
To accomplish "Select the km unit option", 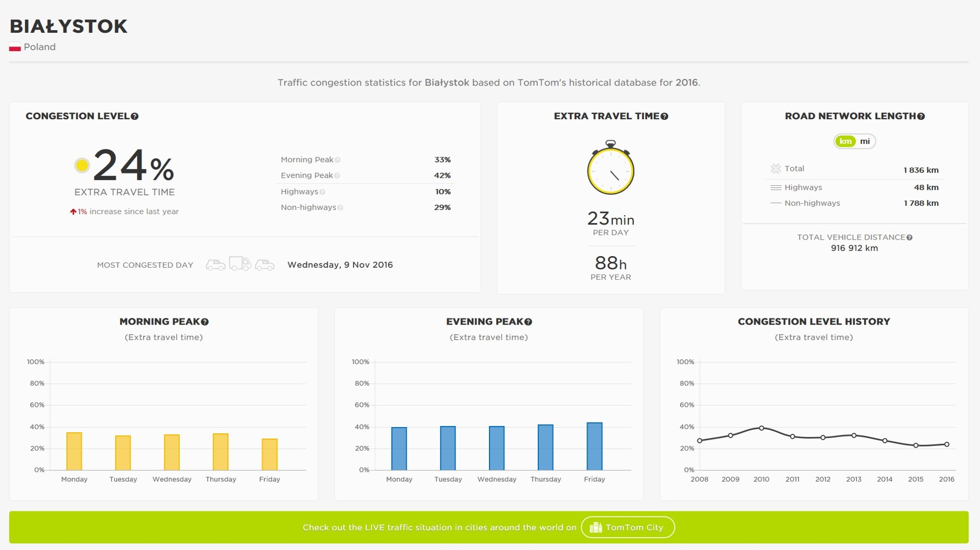I will [x=845, y=141].
